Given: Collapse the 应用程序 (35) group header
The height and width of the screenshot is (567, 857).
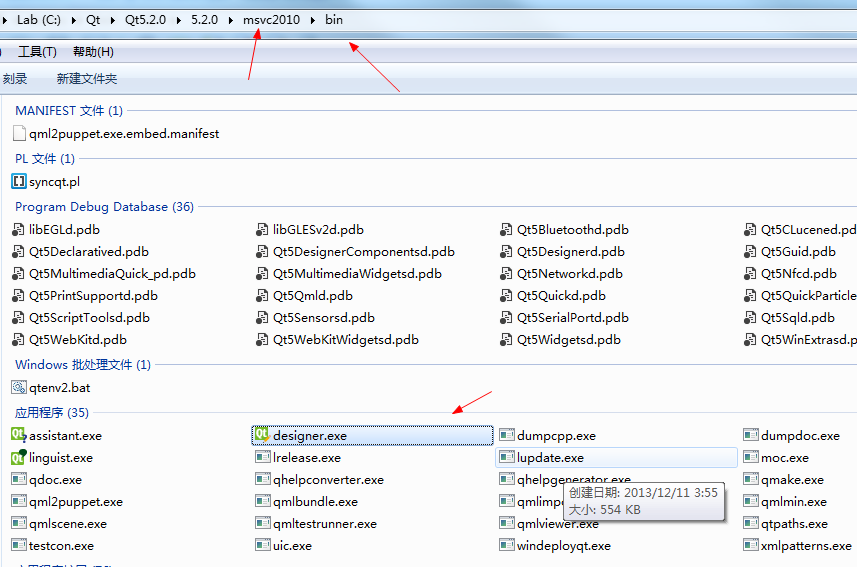Looking at the screenshot, I should pos(52,412).
